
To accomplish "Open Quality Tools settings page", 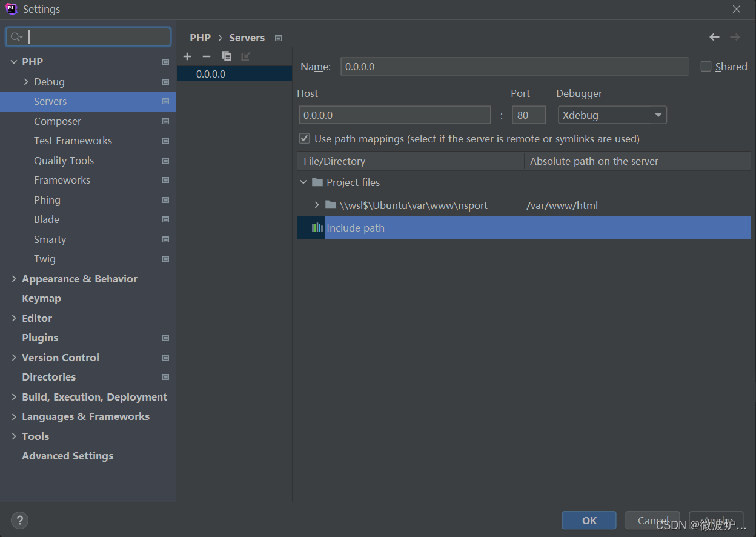I will [64, 161].
